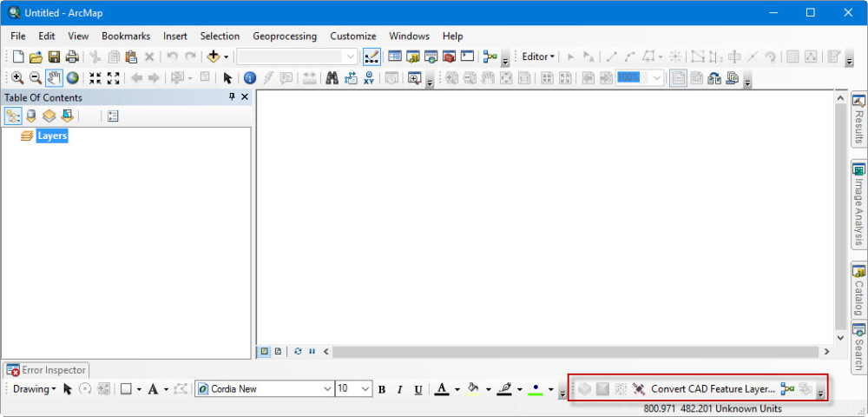Click the Fixed Zoom Out icon
Screen dimensions: 868x417
113,78
